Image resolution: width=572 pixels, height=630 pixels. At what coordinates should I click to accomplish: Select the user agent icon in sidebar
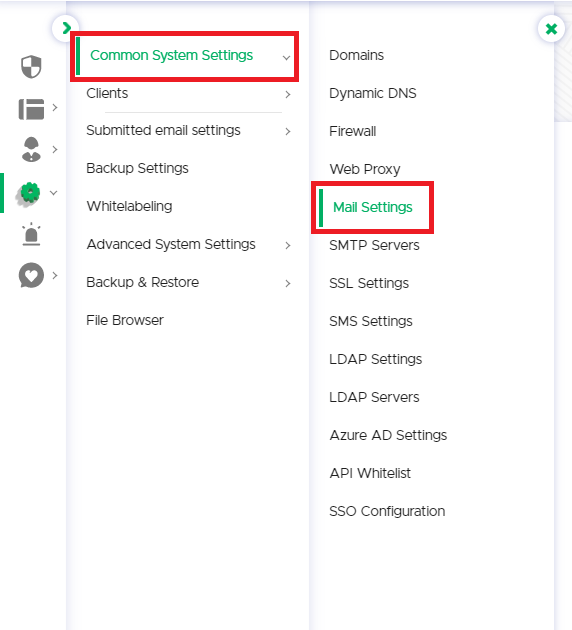31,149
